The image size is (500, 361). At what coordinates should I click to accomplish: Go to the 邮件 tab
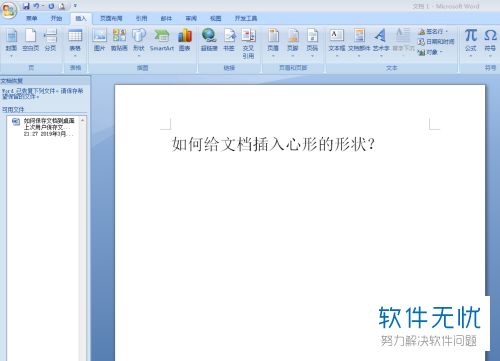coord(166,18)
